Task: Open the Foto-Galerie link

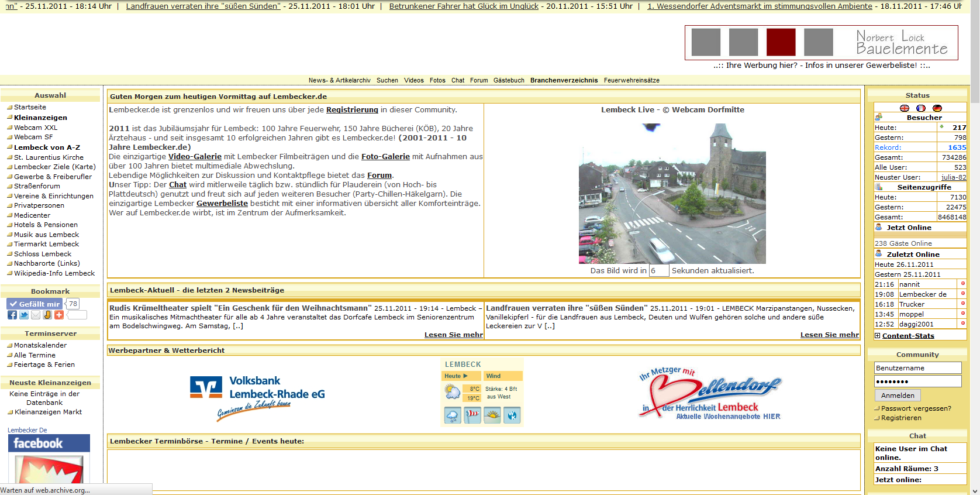Action: point(385,157)
